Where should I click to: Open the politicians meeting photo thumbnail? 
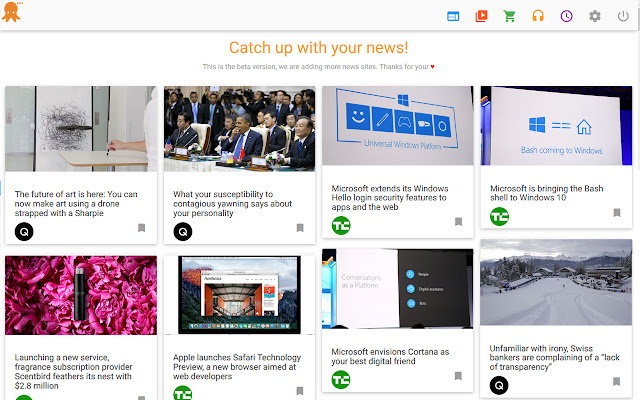pyautogui.click(x=239, y=129)
